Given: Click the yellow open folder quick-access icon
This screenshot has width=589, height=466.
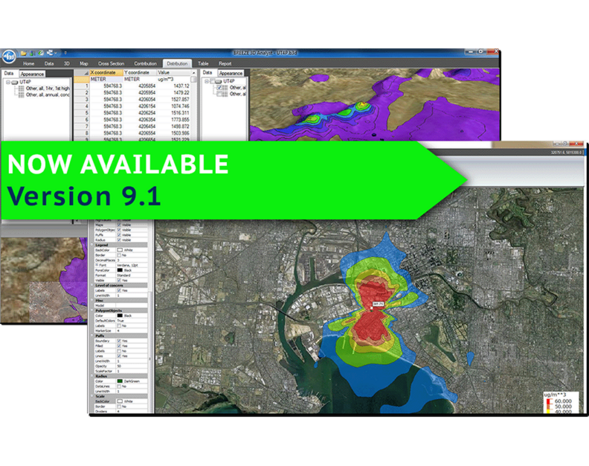Looking at the screenshot, I should [x=24, y=53].
